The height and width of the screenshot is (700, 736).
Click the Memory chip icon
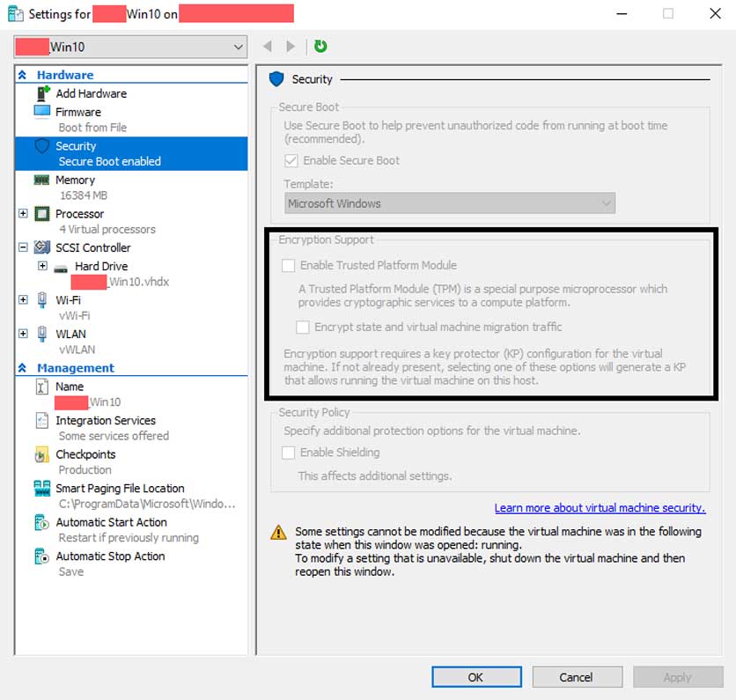42,180
